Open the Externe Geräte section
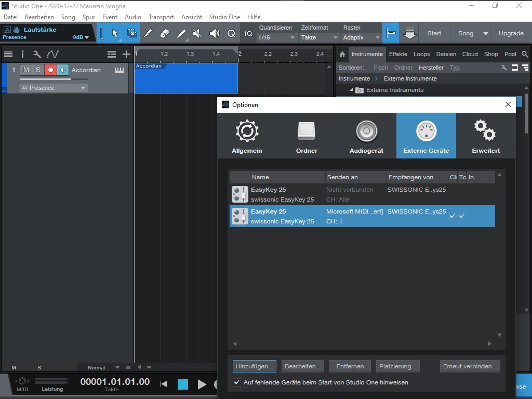Viewport: 532px width, 399px height. coord(426,136)
